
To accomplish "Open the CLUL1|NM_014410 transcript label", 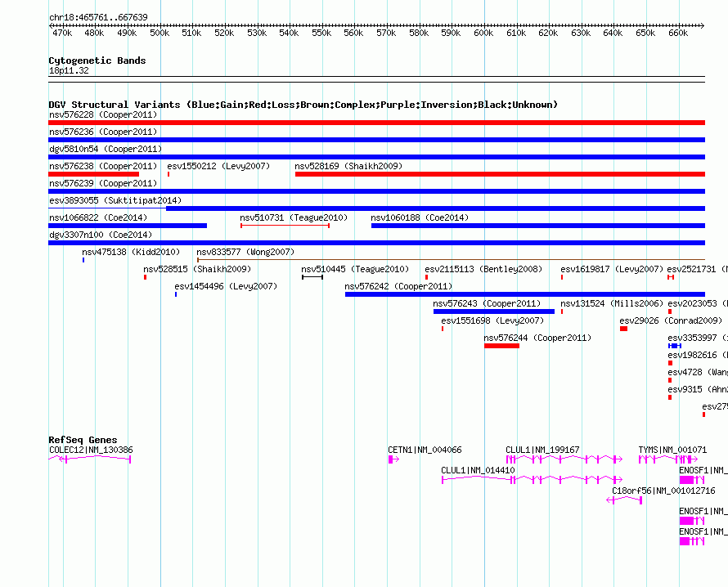I will [x=478, y=470].
